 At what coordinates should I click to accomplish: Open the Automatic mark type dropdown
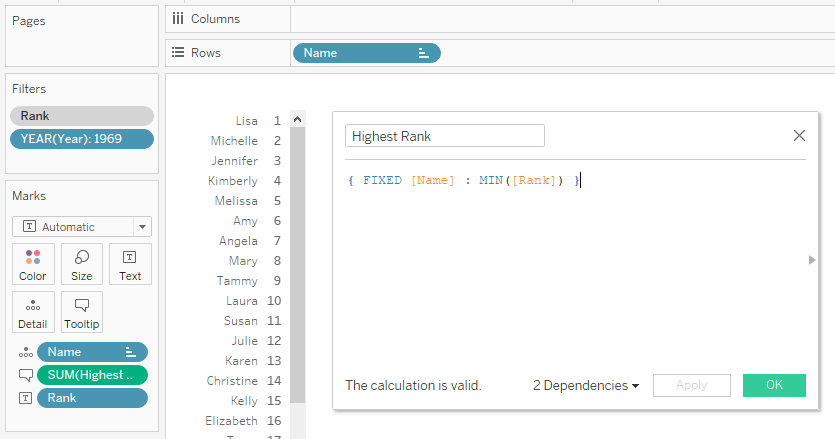(x=81, y=227)
